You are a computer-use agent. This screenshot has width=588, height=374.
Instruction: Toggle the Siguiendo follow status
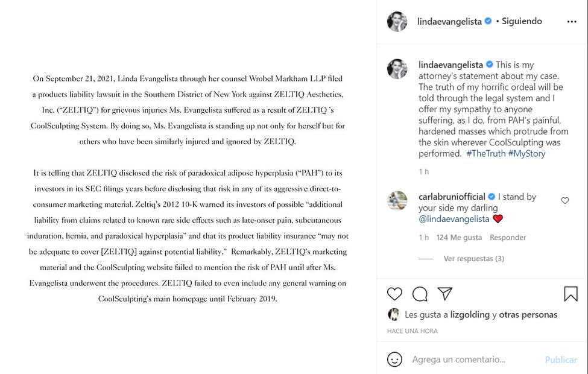pyautogui.click(x=522, y=21)
